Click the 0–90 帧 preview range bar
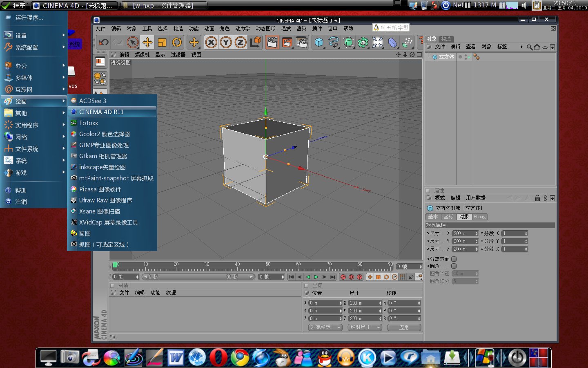 click(198, 277)
